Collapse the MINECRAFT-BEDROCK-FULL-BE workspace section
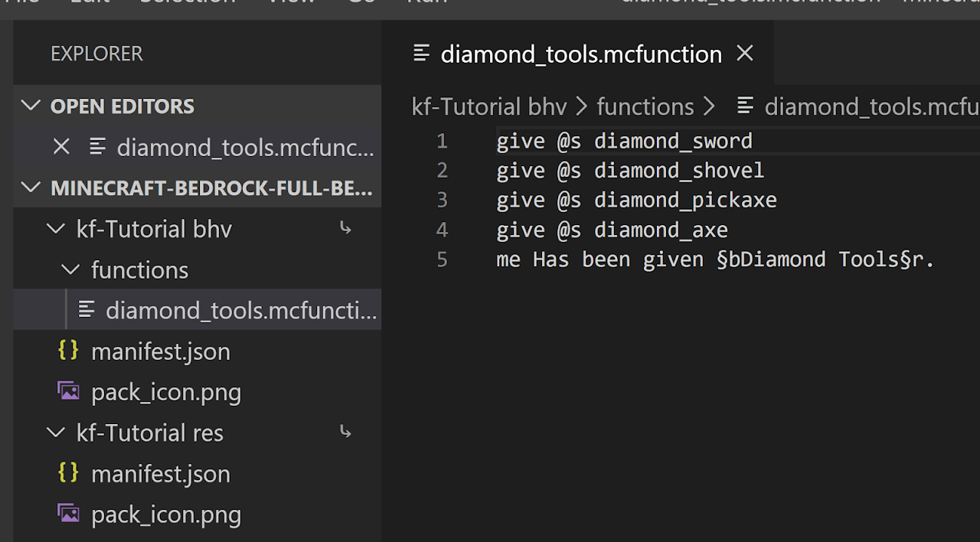The image size is (980, 542). point(31,187)
